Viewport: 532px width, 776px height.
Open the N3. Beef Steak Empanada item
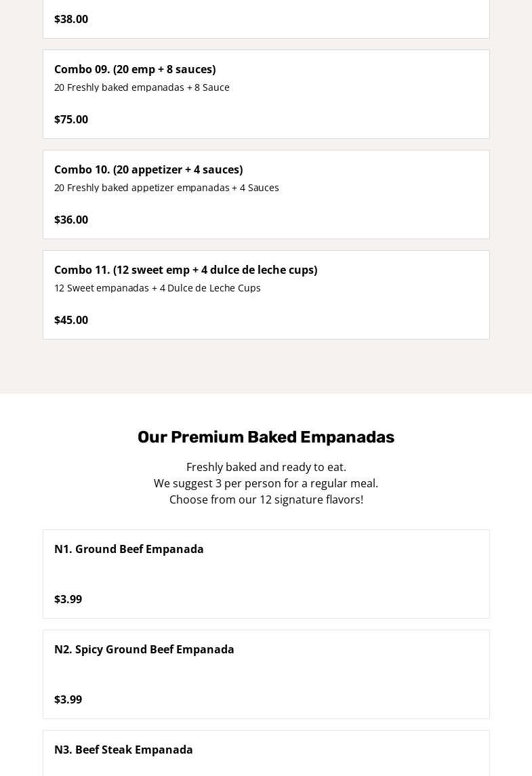[x=123, y=750]
